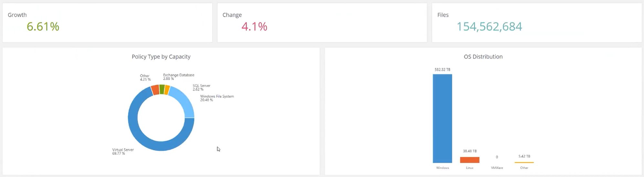Viewport: 644px width, 177px height.
Task: Click the Virtual Server 69.77 % label
Action: [123, 151]
